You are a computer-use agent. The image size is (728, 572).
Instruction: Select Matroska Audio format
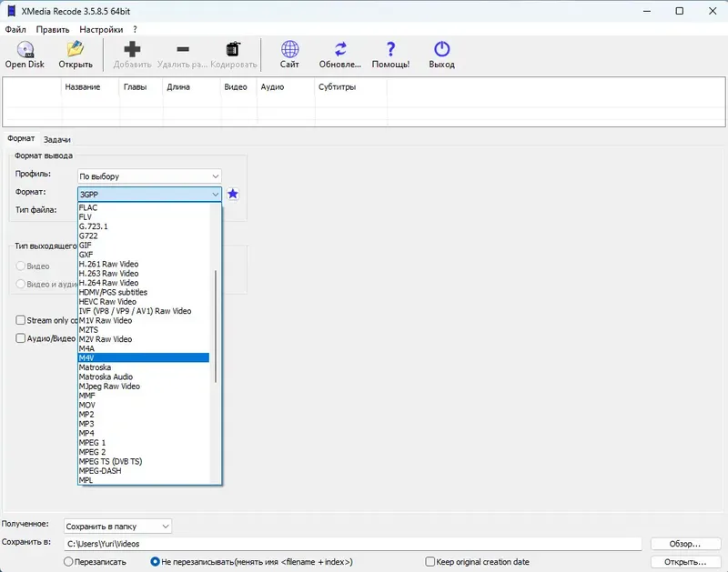(x=144, y=376)
